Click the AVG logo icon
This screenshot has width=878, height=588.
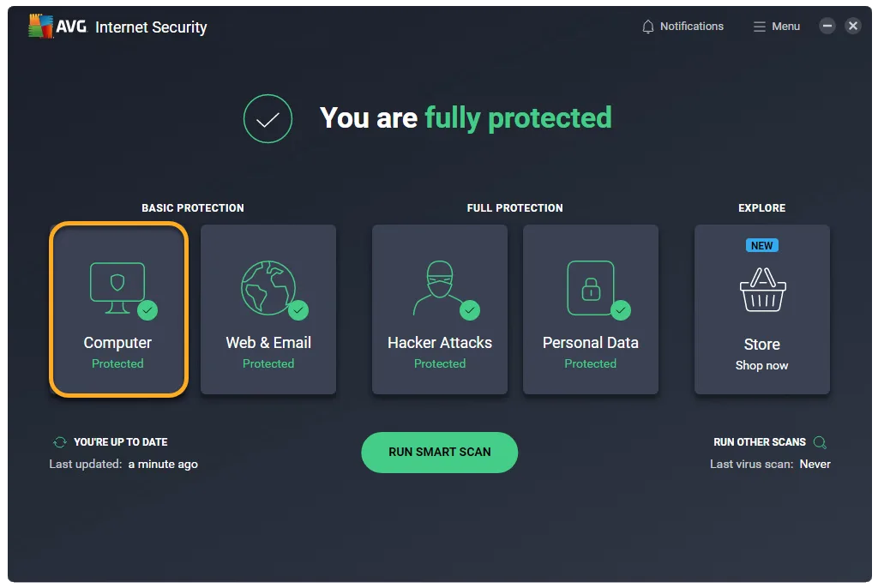click(x=40, y=26)
